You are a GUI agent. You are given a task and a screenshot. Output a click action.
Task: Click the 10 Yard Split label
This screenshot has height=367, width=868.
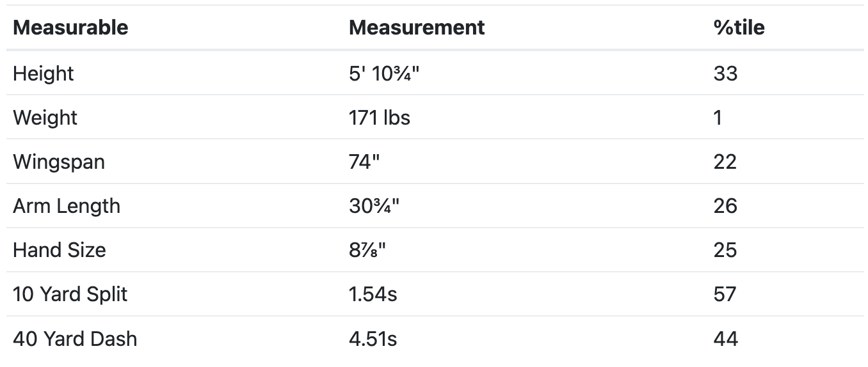(70, 294)
